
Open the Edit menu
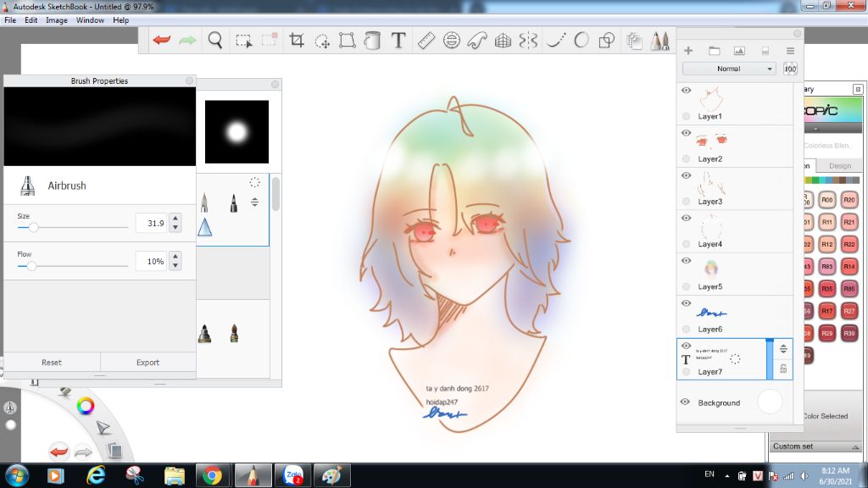point(31,20)
